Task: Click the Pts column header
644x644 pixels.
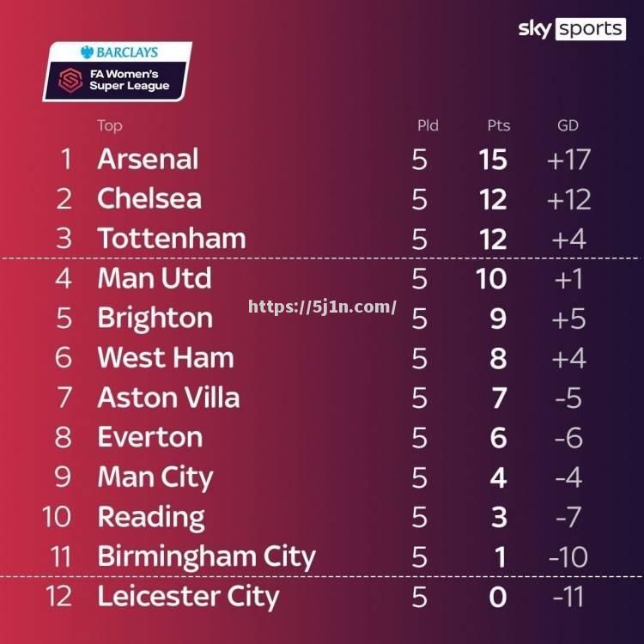Action: (499, 125)
